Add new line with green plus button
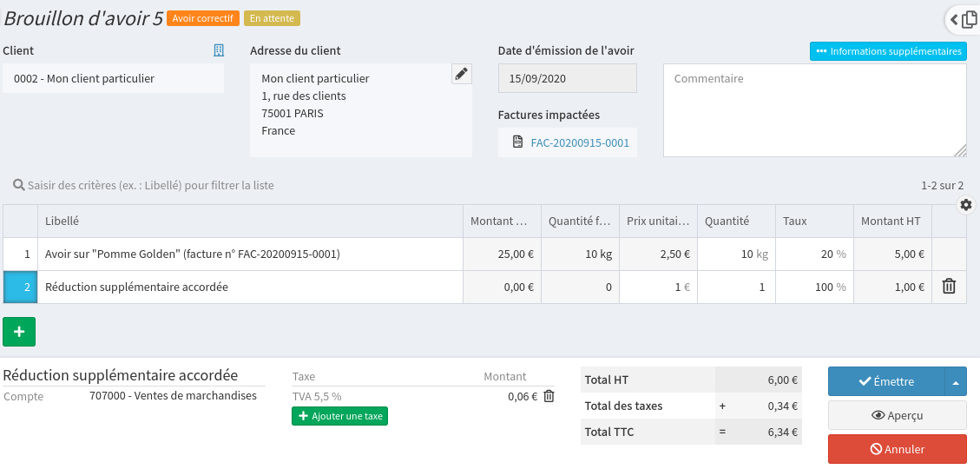980x469 pixels. [x=19, y=332]
